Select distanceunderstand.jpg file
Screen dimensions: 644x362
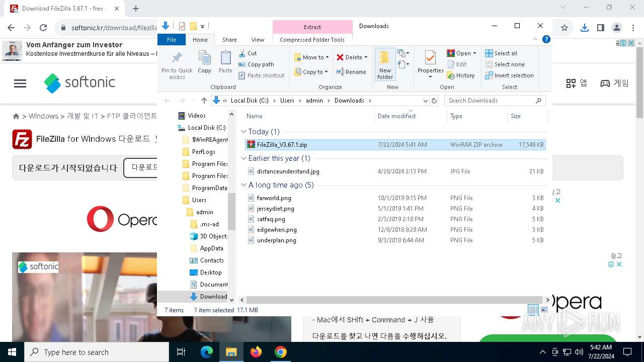click(395, 171)
